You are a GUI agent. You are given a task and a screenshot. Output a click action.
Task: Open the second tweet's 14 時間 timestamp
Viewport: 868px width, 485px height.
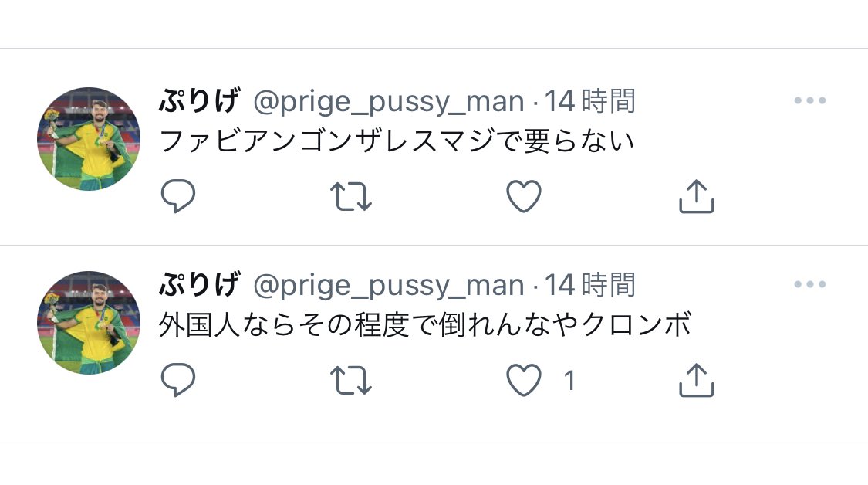590,285
